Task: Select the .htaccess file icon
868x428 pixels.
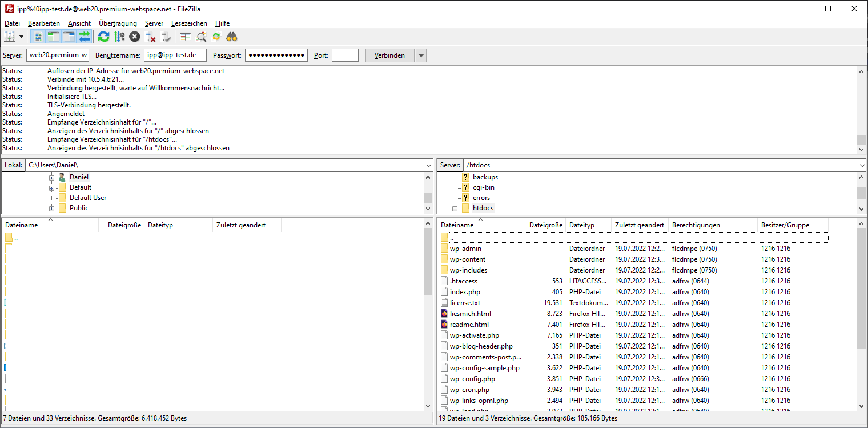Action: pos(445,281)
